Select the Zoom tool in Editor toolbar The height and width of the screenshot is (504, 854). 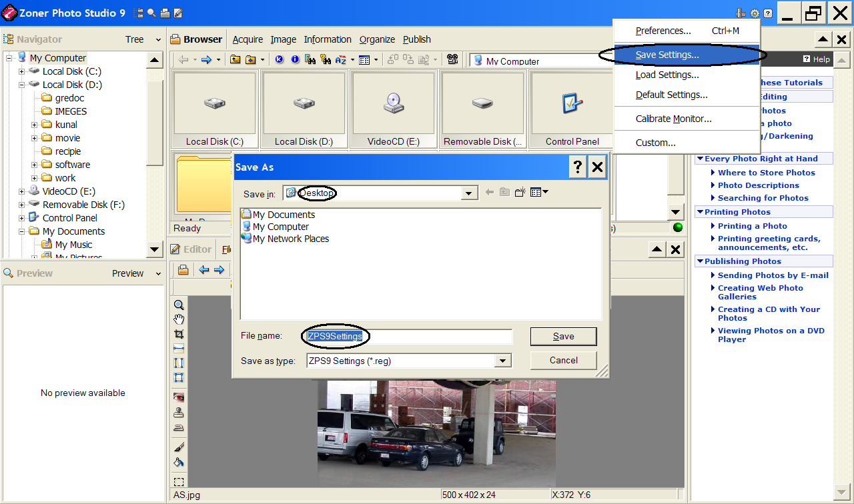[x=179, y=305]
